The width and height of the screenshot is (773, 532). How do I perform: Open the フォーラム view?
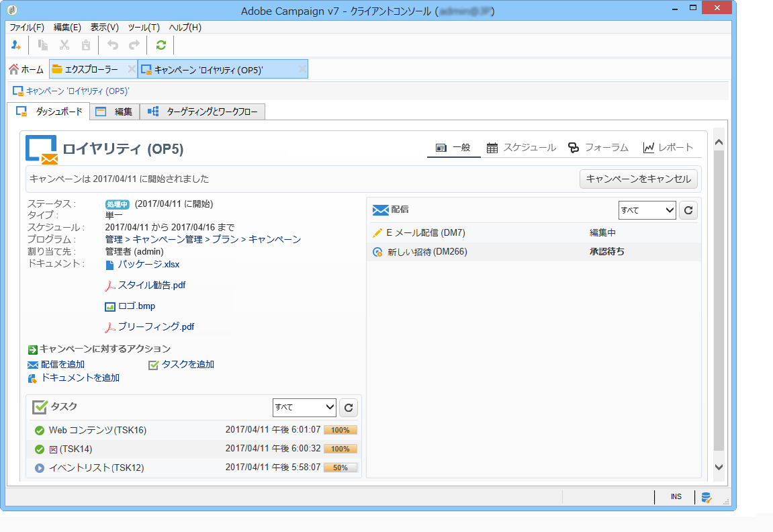click(x=598, y=147)
